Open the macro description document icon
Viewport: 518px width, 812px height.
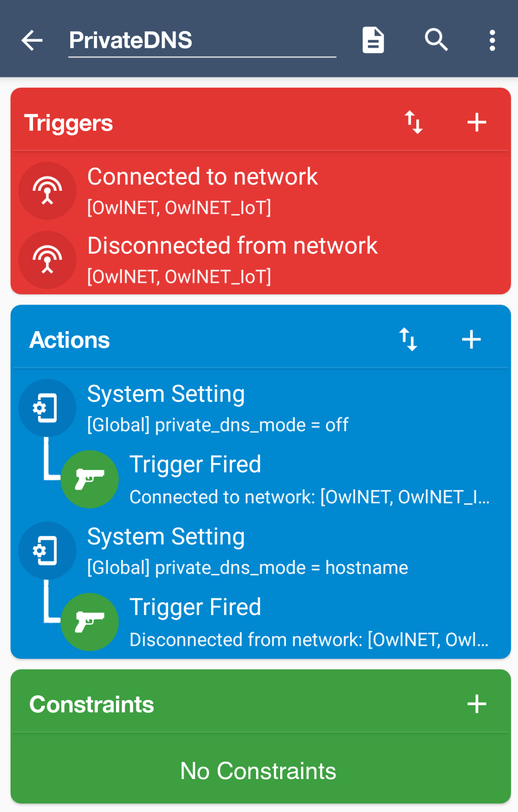[373, 41]
